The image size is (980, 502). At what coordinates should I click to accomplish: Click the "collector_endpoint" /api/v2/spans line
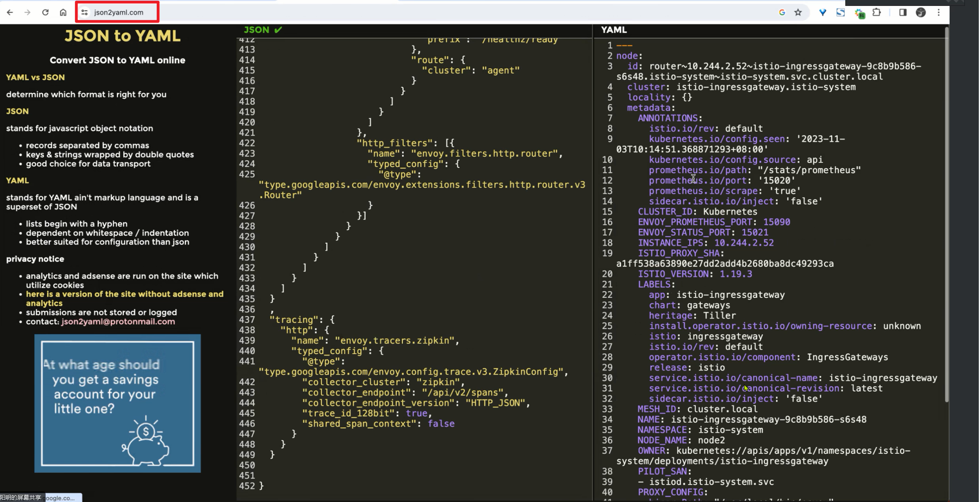click(x=405, y=392)
